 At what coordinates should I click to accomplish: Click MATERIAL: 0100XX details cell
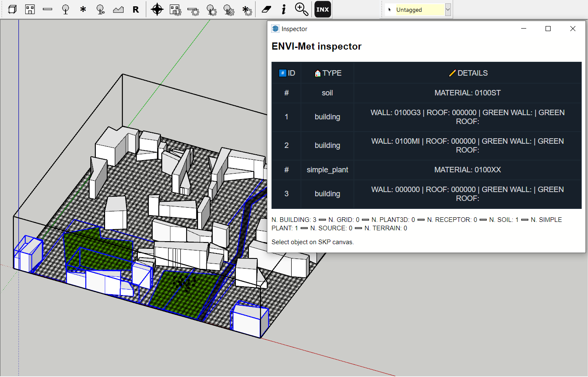pos(468,170)
